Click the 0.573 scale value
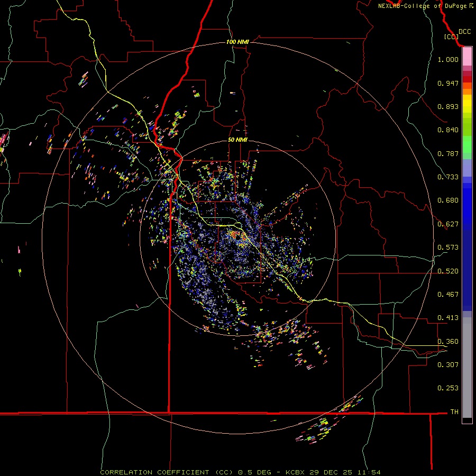 pyautogui.click(x=448, y=248)
